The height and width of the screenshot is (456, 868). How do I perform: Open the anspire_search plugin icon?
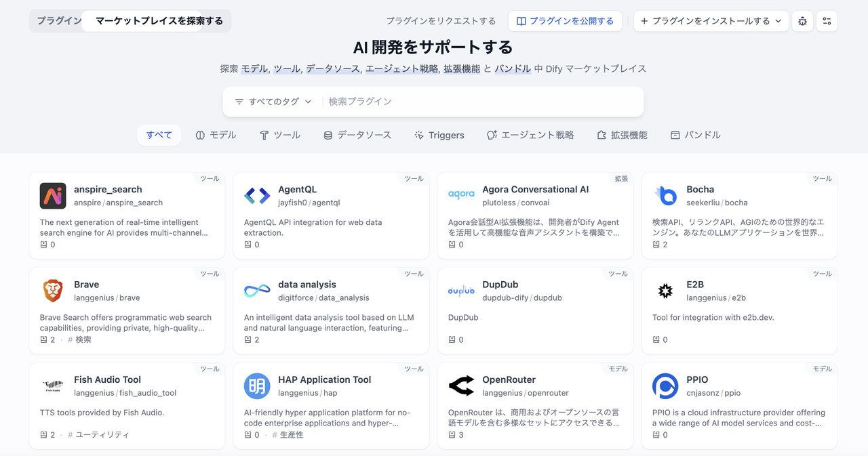click(x=53, y=196)
